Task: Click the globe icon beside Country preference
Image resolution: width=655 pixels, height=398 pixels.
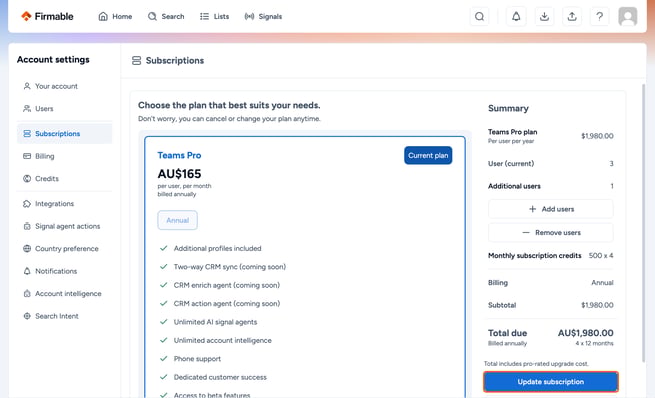Action: 27,249
